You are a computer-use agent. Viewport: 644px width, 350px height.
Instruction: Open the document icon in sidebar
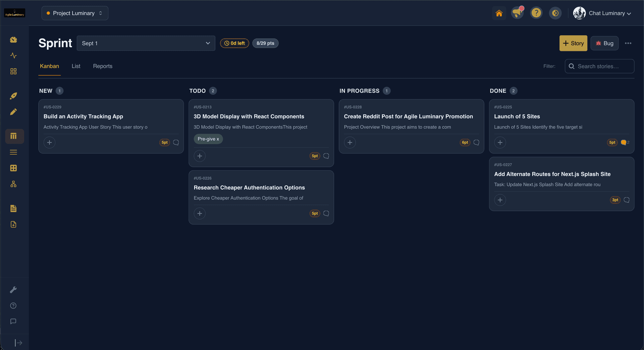click(x=13, y=209)
